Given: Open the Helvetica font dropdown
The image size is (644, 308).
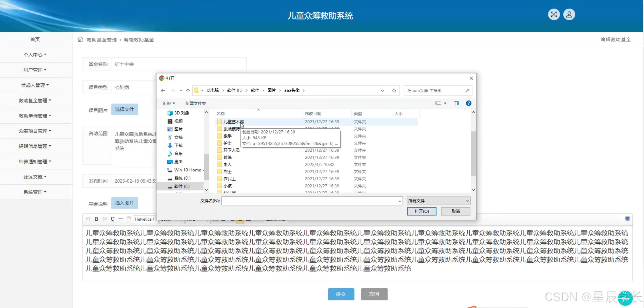Looking at the screenshot, I should 145,219.
